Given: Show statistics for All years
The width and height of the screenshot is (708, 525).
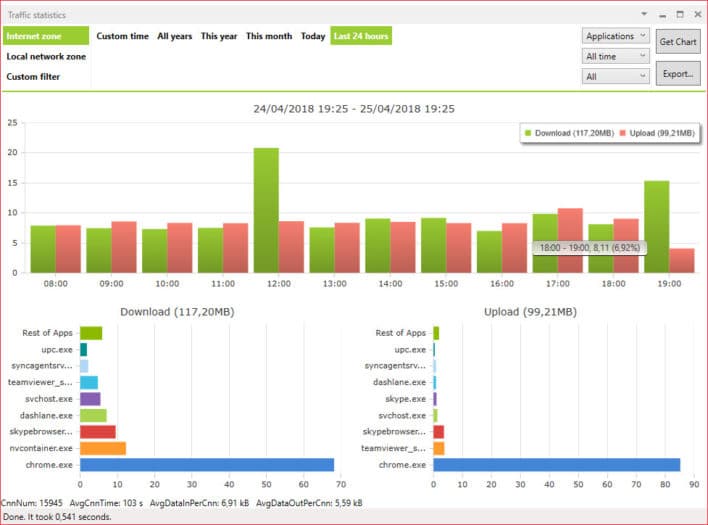Looking at the screenshot, I should pyautogui.click(x=174, y=36).
